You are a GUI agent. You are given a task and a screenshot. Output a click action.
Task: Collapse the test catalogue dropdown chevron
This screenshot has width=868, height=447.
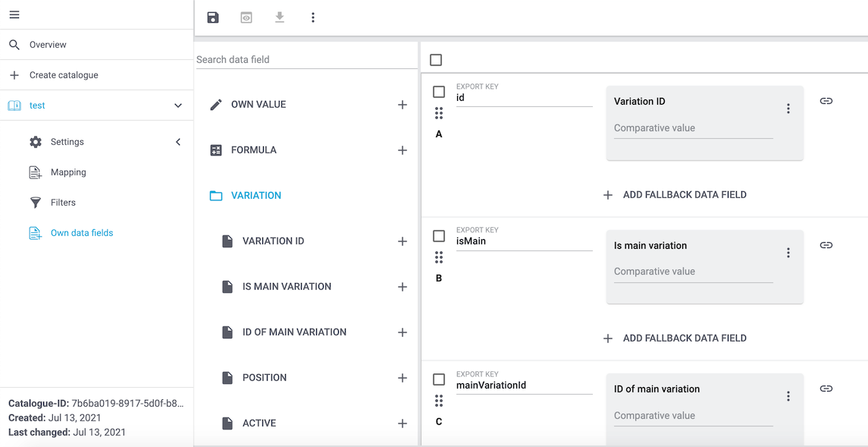coord(178,105)
